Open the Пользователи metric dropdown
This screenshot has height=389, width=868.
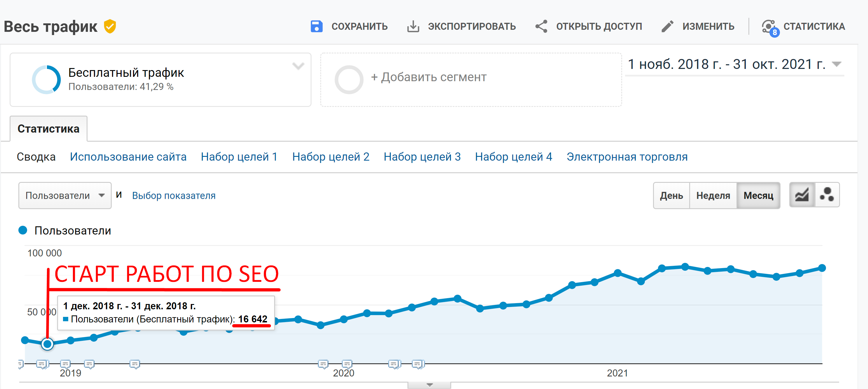point(65,195)
